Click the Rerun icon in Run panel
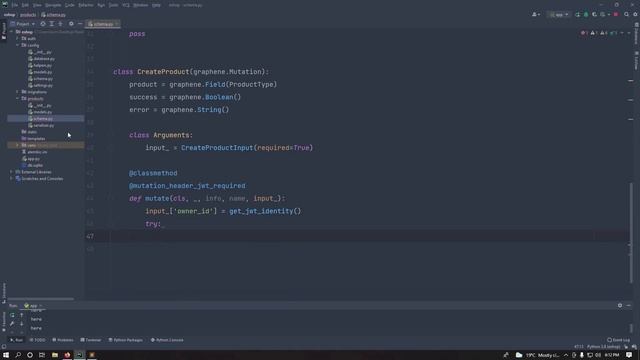This screenshot has width=640, height=360. [12, 315]
